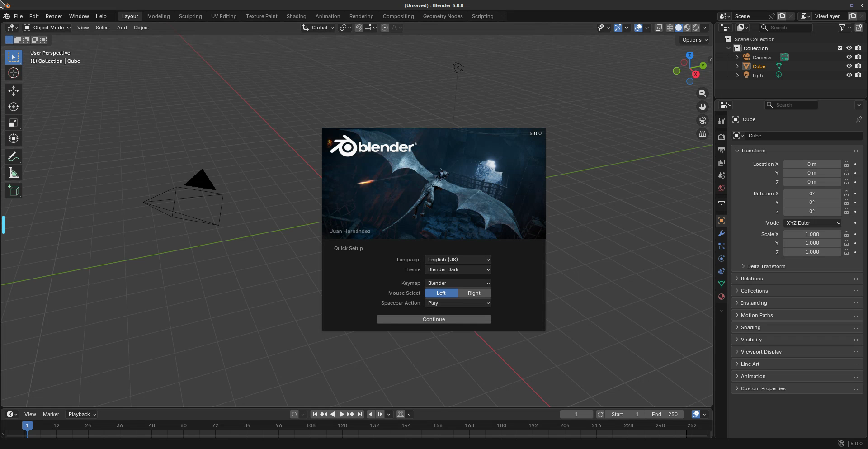
Task: Select Right for Mouse Select
Action: [x=474, y=293]
